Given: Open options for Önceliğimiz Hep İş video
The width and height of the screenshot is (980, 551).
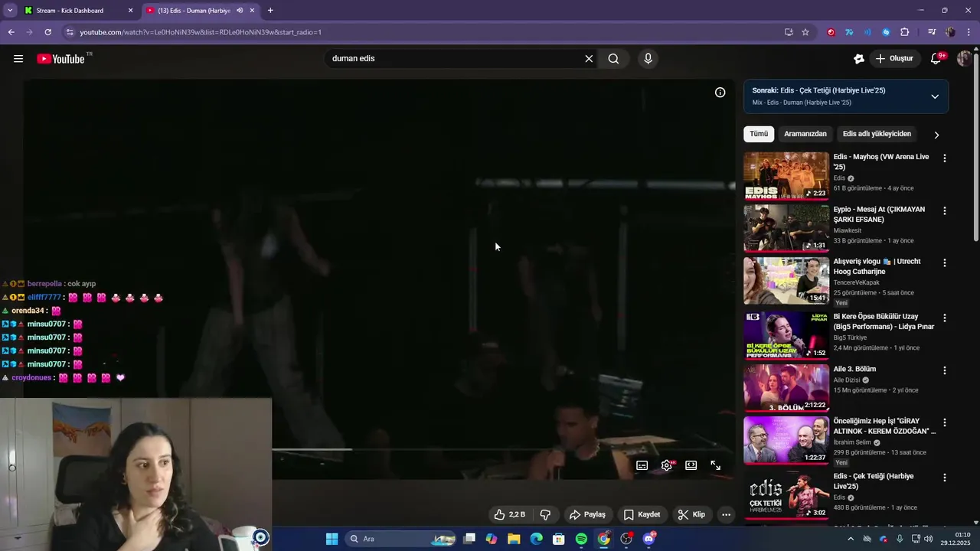Looking at the screenshot, I should [x=944, y=422].
